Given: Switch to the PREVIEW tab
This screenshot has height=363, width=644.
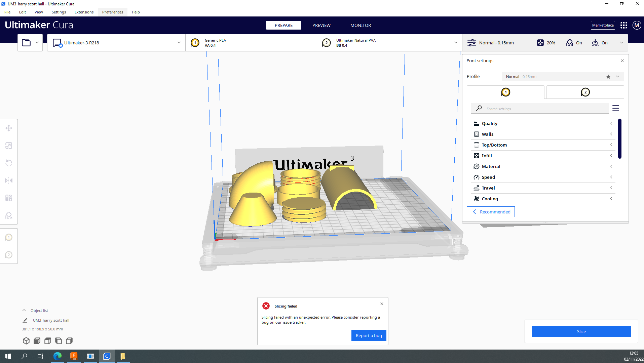Looking at the screenshot, I should [x=321, y=25].
